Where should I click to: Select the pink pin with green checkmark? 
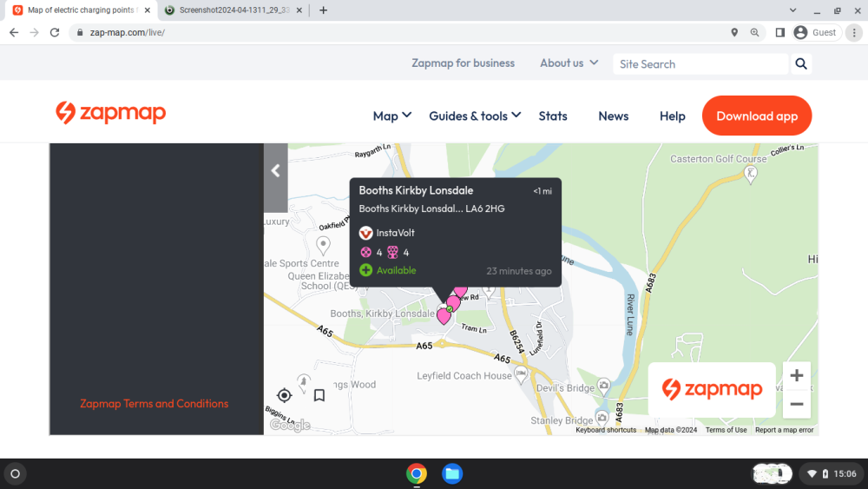(x=453, y=304)
